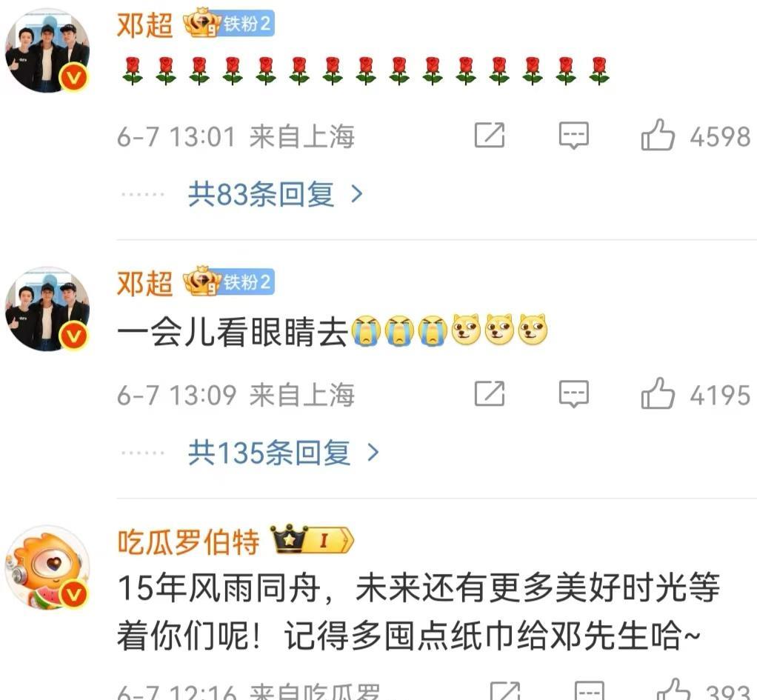This screenshot has width=757, height=700.
Task: Select the 15年风雨同舟 comment text
Action: tap(418, 611)
